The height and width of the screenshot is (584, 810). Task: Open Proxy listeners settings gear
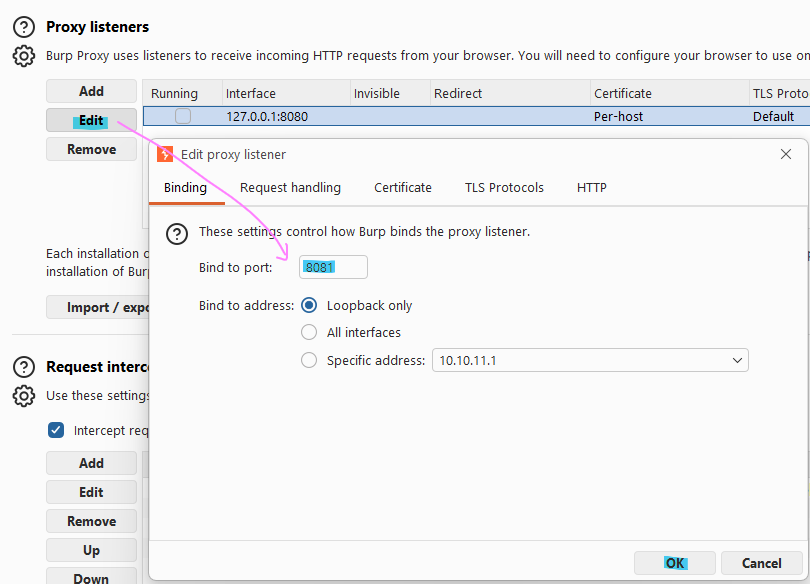[x=24, y=56]
